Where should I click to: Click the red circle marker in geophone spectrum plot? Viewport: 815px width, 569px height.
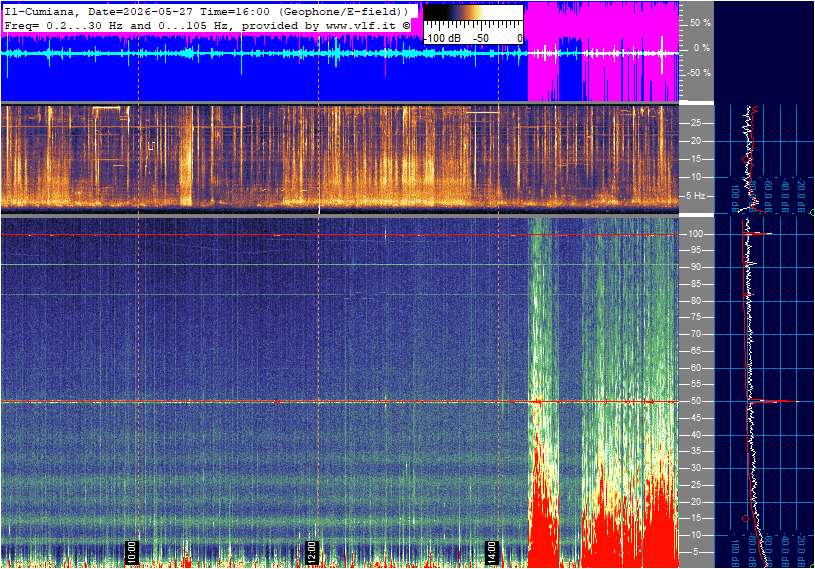[x=745, y=160]
